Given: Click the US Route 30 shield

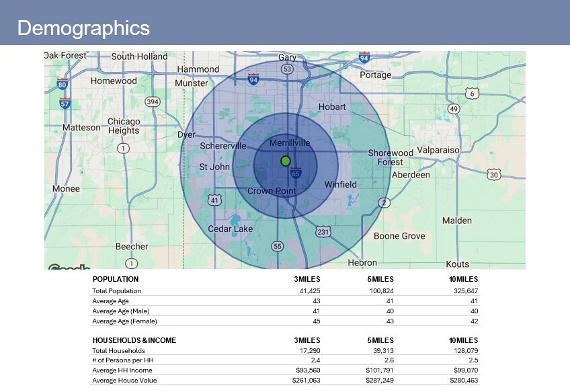Looking at the screenshot, I should 494,174.
